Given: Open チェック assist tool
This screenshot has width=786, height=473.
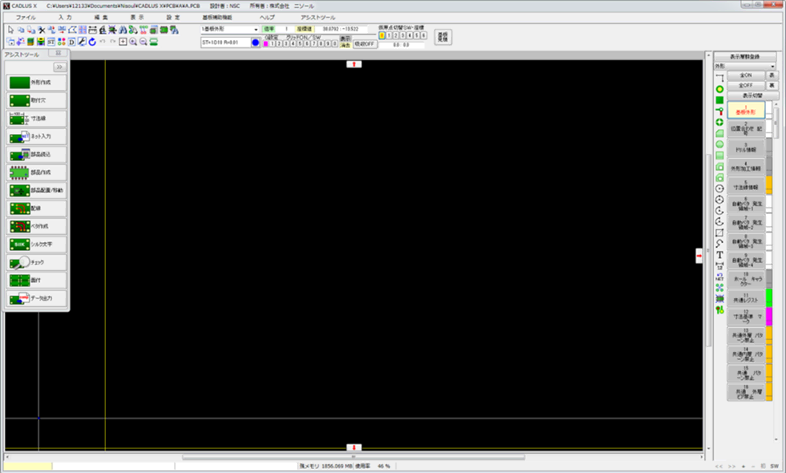Looking at the screenshot, I should (37, 262).
